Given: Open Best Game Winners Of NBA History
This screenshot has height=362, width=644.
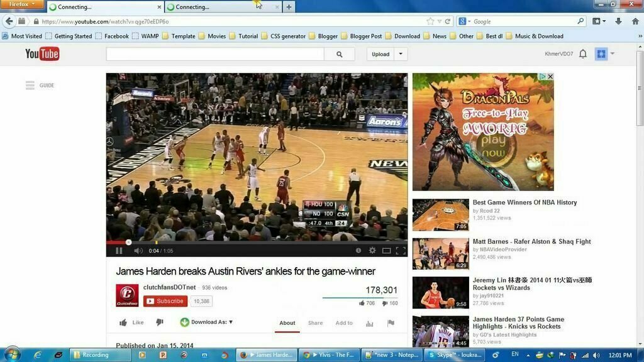Looking at the screenshot, I should [525, 202].
